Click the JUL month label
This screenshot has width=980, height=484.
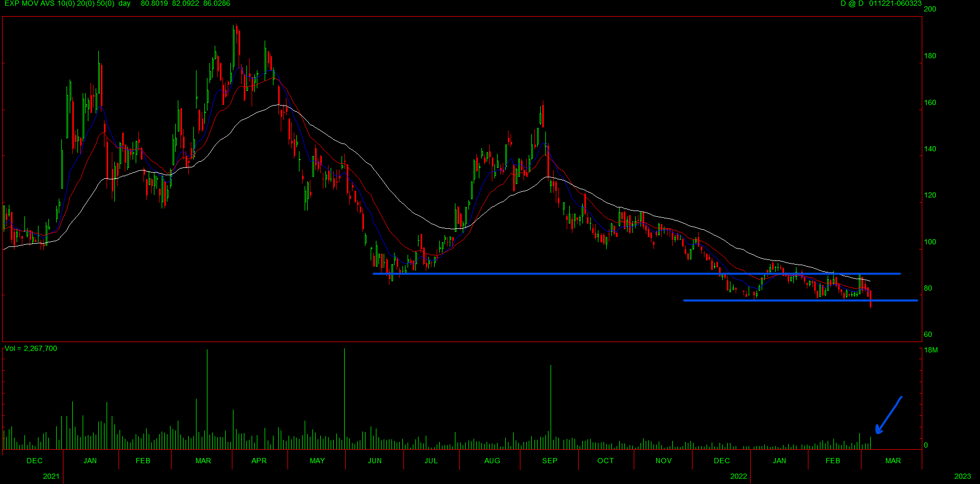(x=431, y=461)
